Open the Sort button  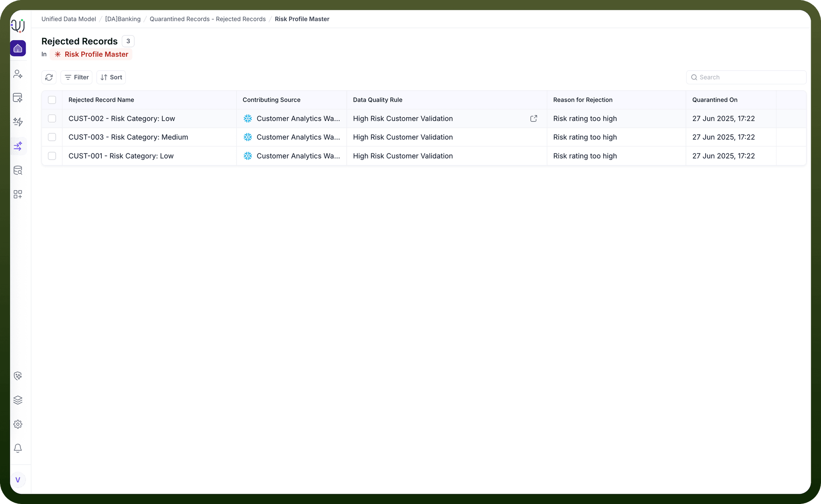111,77
